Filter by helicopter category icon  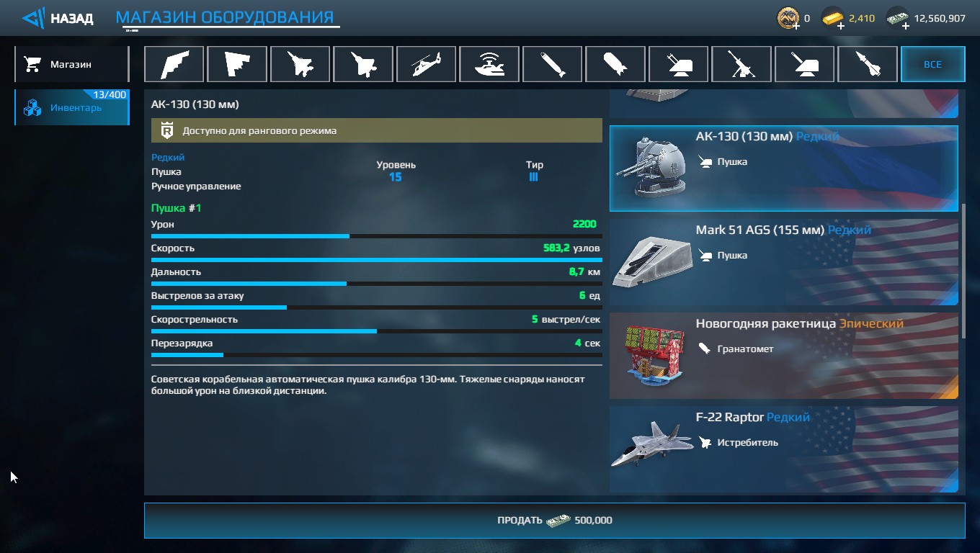tap(427, 64)
